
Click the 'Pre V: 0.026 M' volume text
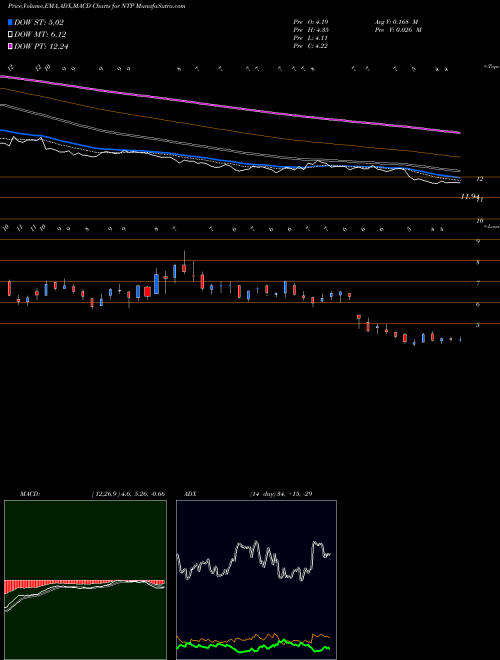tap(398, 30)
